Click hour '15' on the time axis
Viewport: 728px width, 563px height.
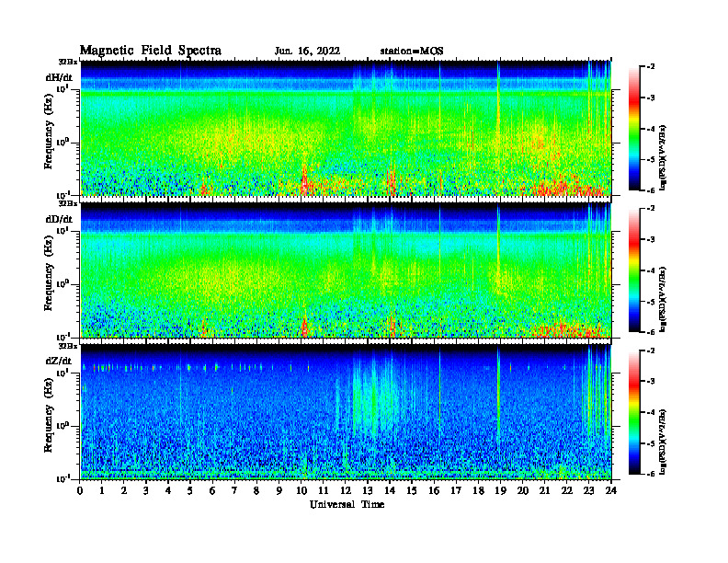click(412, 490)
